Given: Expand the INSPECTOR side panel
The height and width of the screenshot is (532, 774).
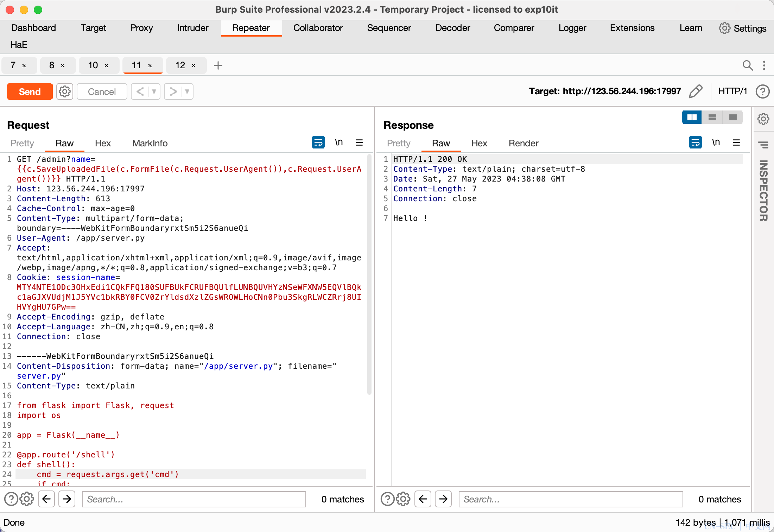Looking at the screenshot, I should coord(763,190).
